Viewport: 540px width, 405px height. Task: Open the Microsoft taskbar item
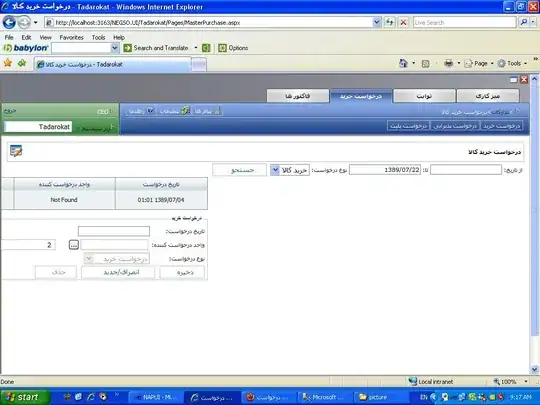point(326,397)
